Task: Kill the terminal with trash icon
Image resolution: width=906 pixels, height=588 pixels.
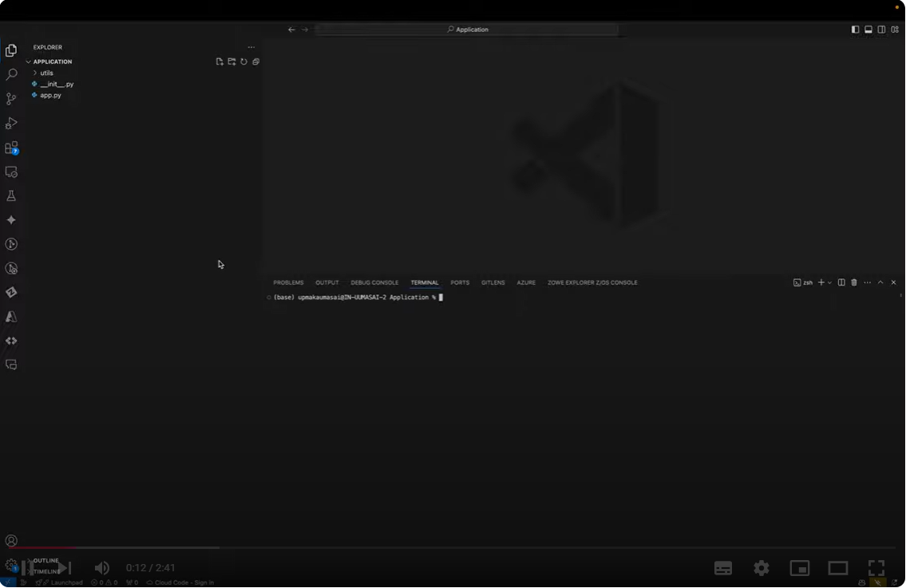Action: pos(854,282)
